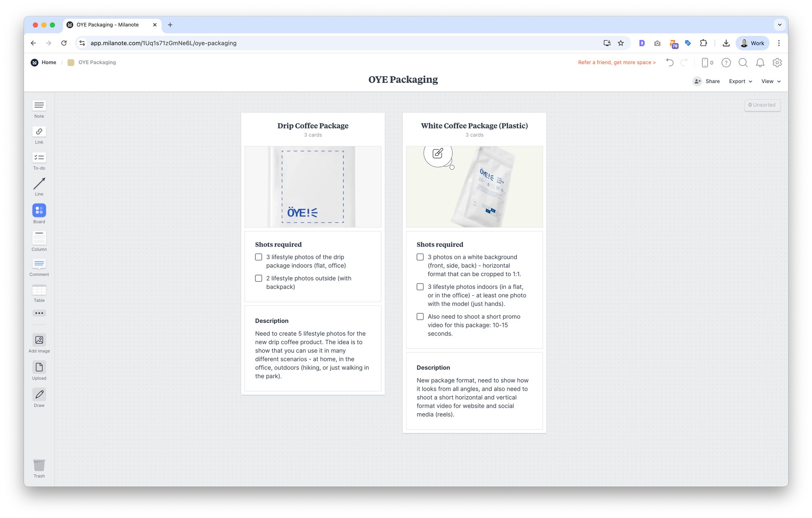The height and width of the screenshot is (518, 812).
Task: Go back in browser history
Action: 33,43
